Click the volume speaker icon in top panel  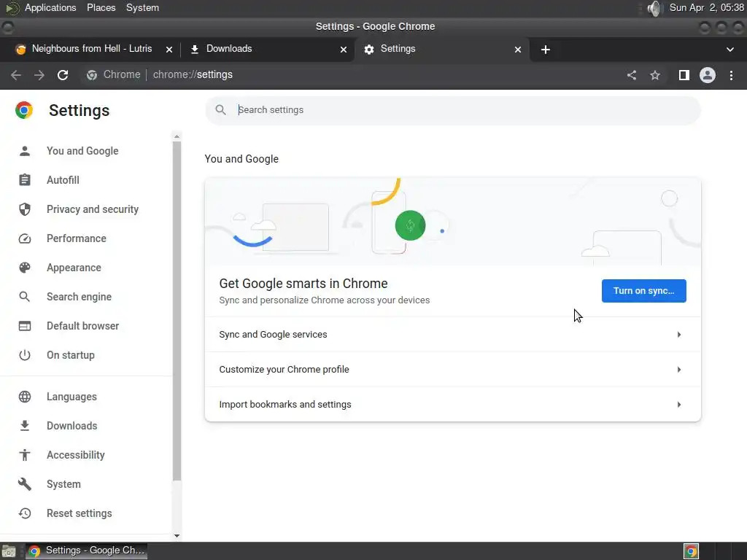(x=656, y=8)
